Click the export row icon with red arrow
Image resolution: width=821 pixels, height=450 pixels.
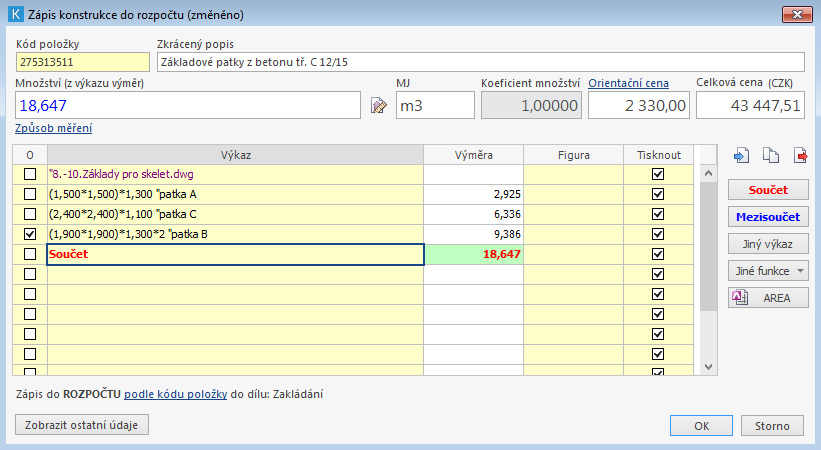pyautogui.click(x=800, y=155)
